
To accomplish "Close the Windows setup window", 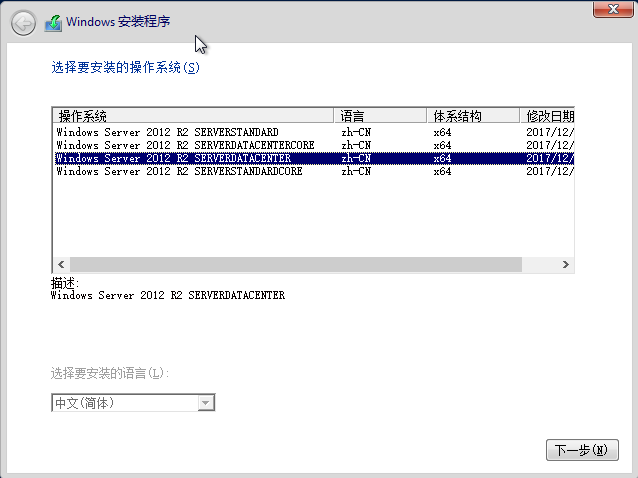I will [613, 9].
